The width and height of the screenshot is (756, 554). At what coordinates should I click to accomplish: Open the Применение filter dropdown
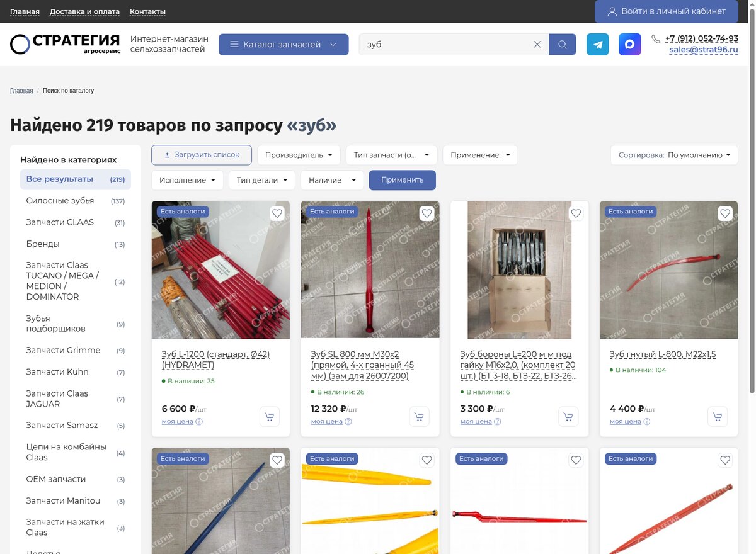pos(480,155)
